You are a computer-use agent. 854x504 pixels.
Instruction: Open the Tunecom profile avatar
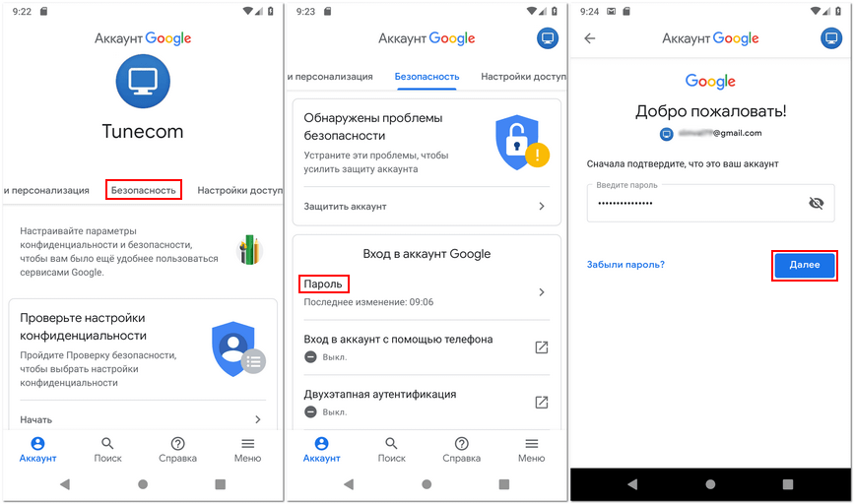click(x=143, y=81)
